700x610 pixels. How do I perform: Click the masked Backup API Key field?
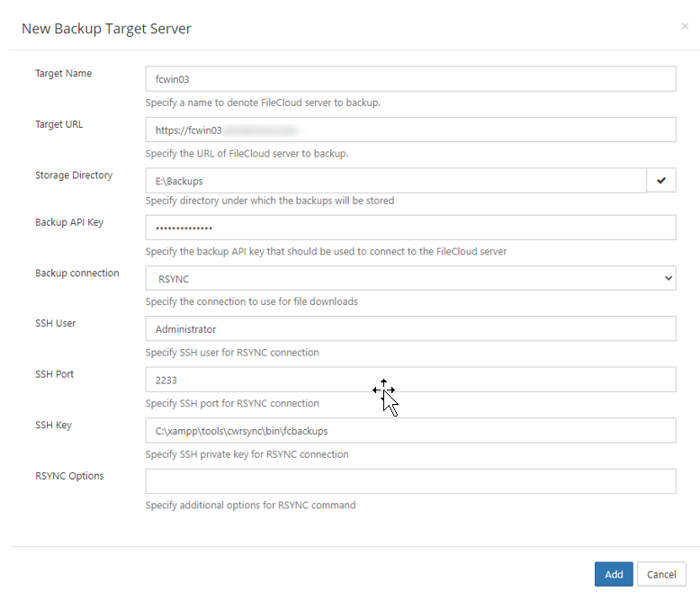(x=410, y=228)
